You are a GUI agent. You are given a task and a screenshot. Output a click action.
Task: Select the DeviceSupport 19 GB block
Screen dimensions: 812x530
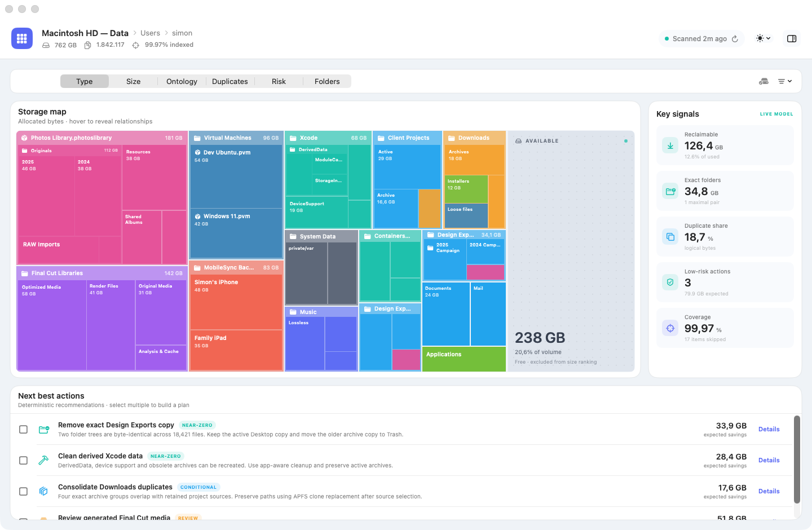pos(317,212)
